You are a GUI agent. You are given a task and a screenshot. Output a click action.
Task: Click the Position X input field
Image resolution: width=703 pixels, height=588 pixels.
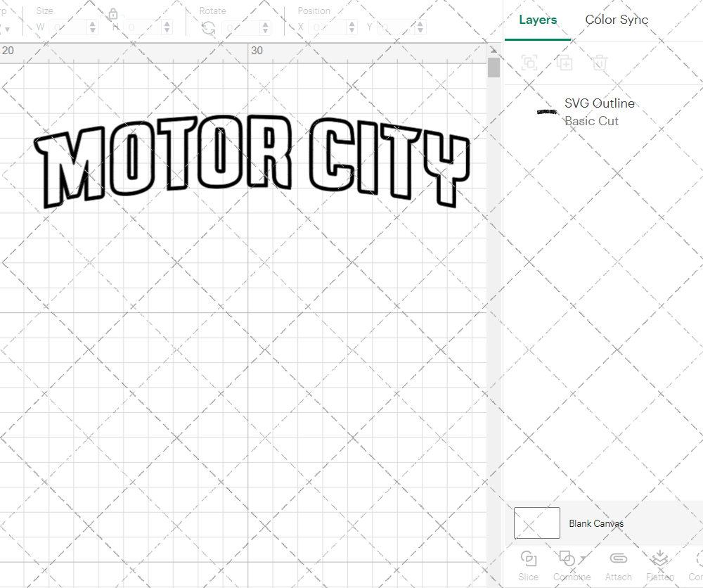[327, 28]
